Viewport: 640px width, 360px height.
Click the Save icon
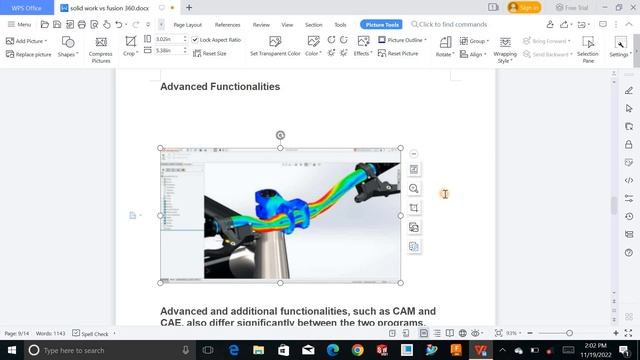(x=57, y=24)
